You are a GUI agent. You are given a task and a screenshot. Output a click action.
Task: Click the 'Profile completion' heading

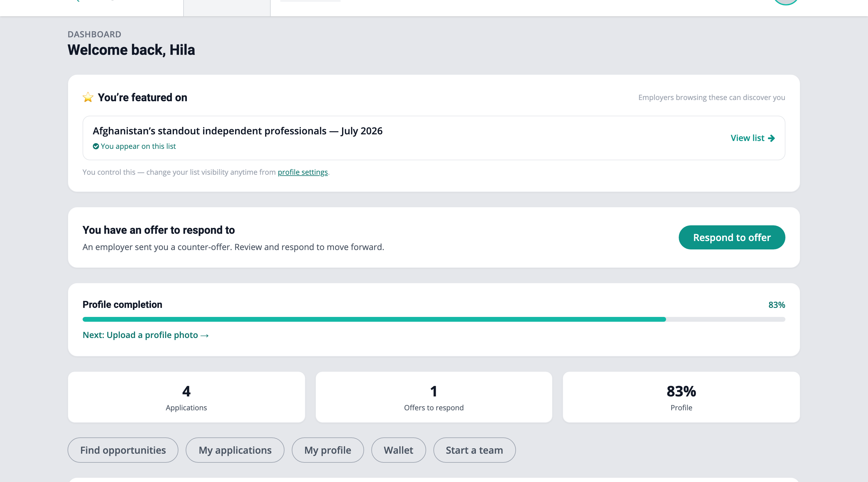click(x=122, y=305)
